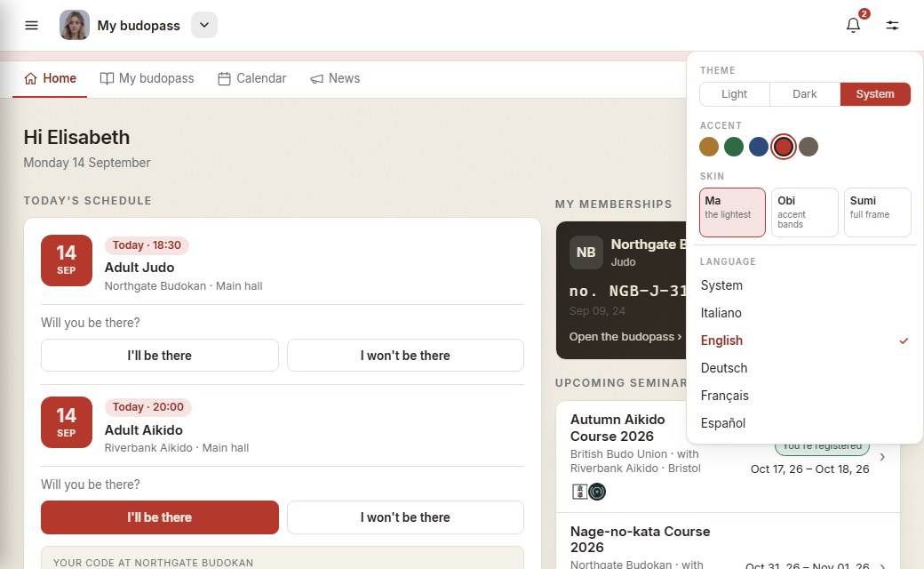
Task: Open the budopass link
Action: click(625, 337)
